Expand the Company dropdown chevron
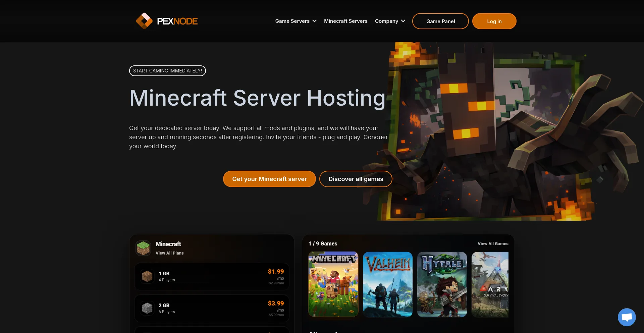This screenshot has width=644, height=333. coord(403,21)
